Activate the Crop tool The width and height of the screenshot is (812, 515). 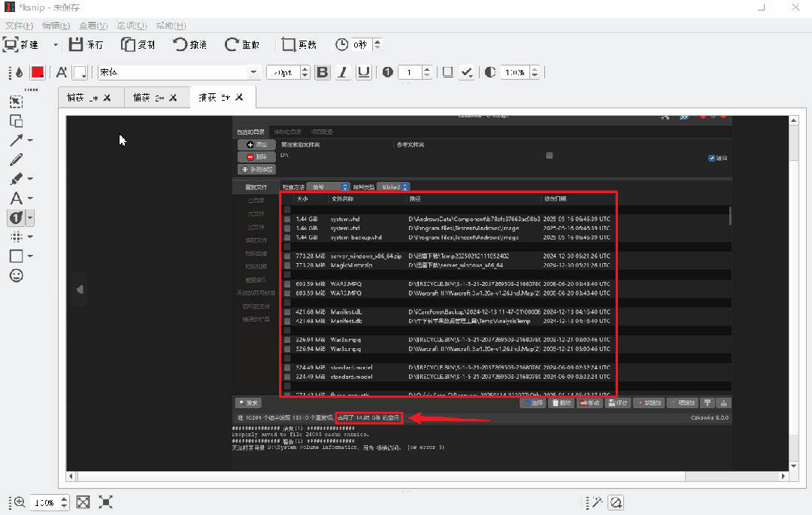point(298,44)
